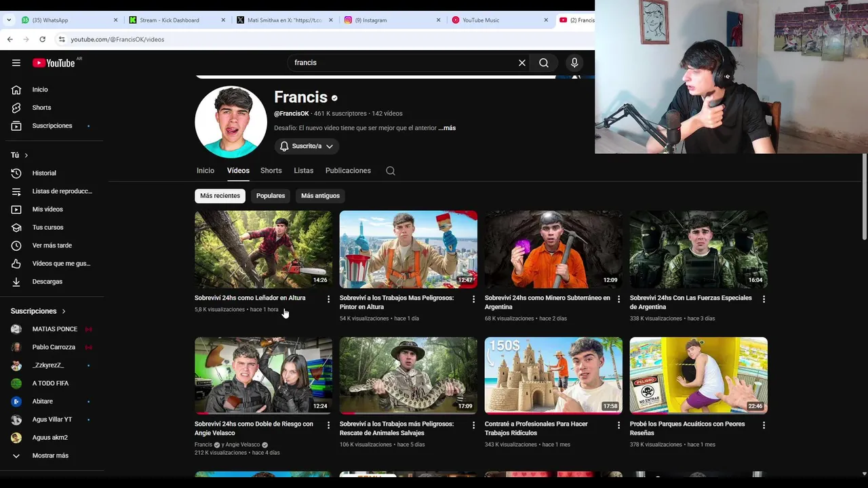This screenshot has height=488, width=868.
Task: Open options menu for Minero Subterráneo video
Action: click(x=618, y=299)
